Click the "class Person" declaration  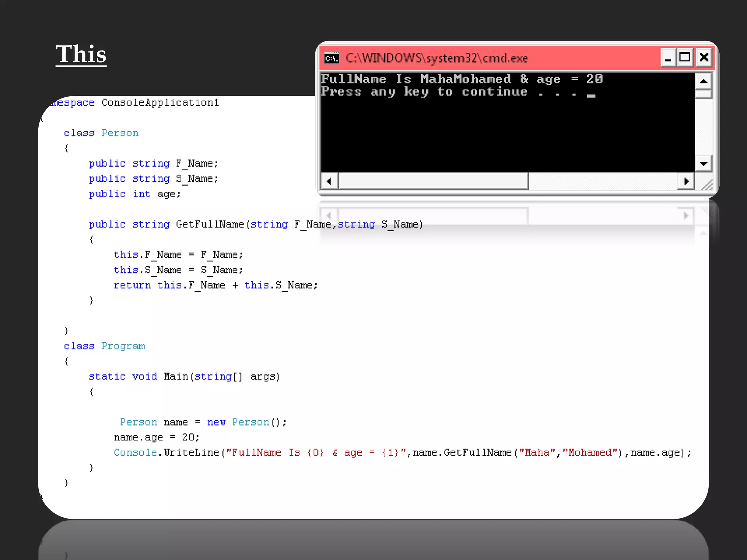tap(101, 133)
